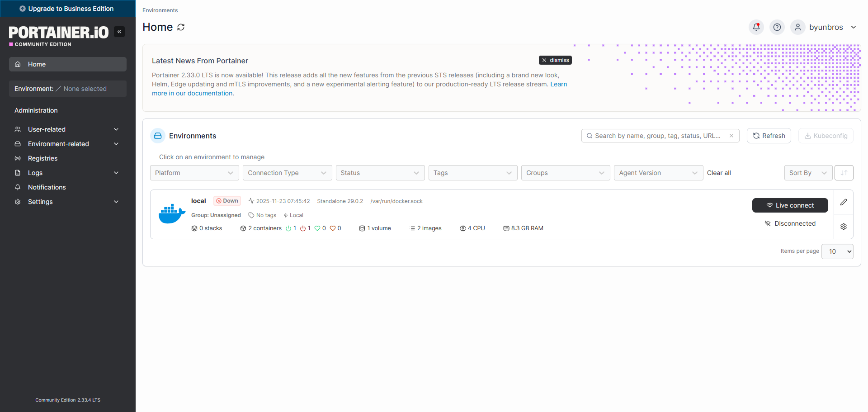Image resolution: width=868 pixels, height=412 pixels.
Task: Click the stacks icon in local environment
Action: (x=194, y=228)
